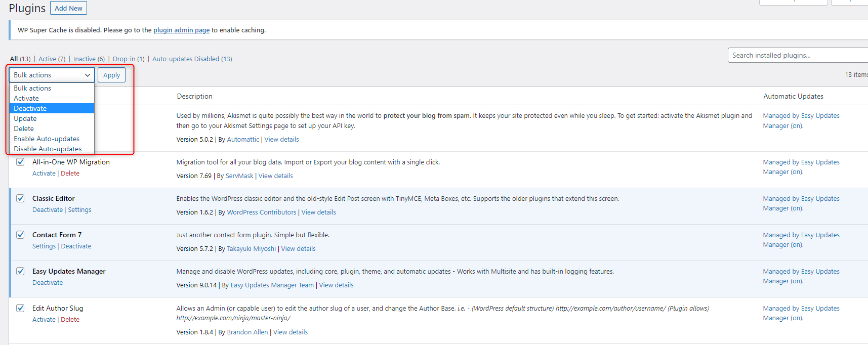Select the 'Bulk actions' default option in list

tap(52, 88)
